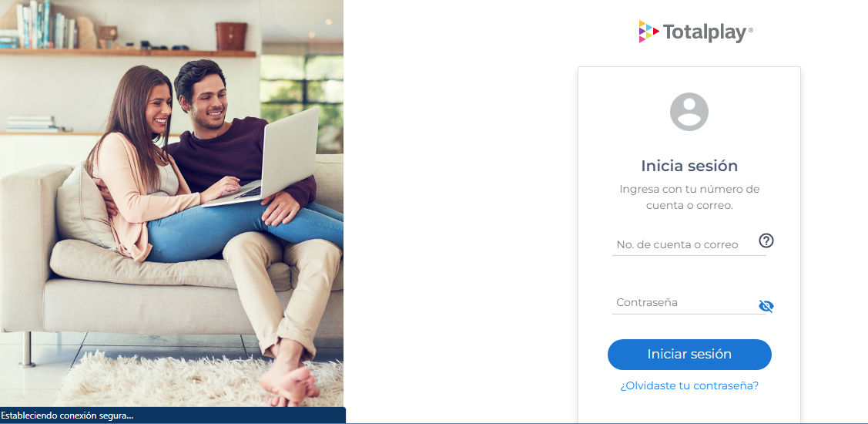This screenshot has height=424, width=868.
Task: Click the Inicia sesión heading
Action: [x=689, y=166]
